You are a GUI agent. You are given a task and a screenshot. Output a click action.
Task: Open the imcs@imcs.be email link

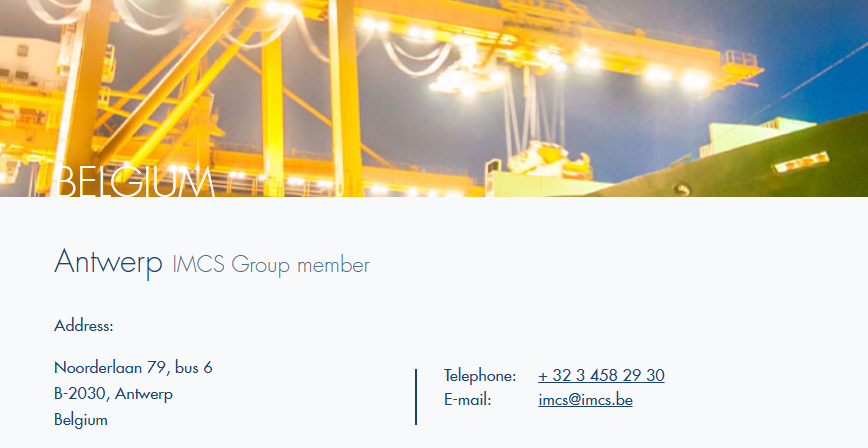click(x=585, y=400)
